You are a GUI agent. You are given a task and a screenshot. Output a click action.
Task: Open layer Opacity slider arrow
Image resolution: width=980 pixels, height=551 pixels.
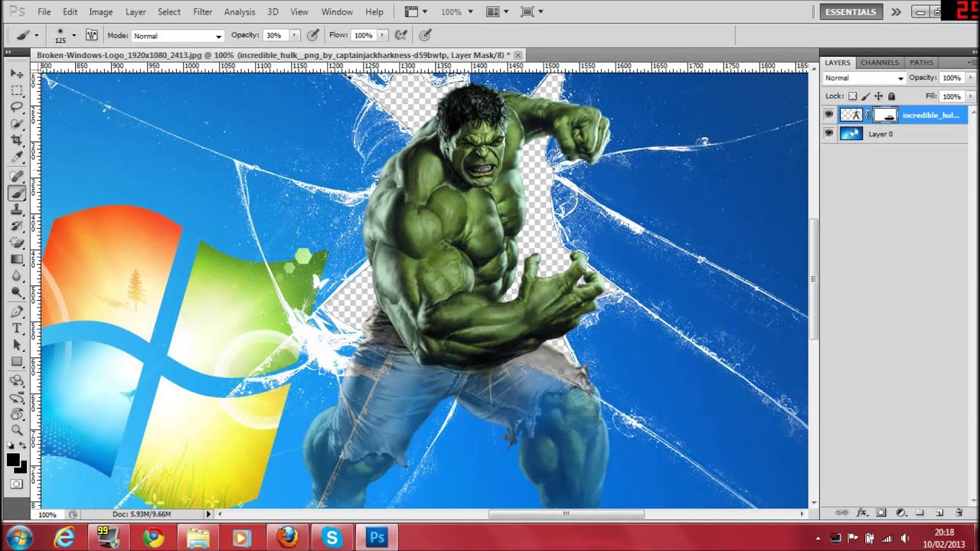pyautogui.click(x=971, y=78)
